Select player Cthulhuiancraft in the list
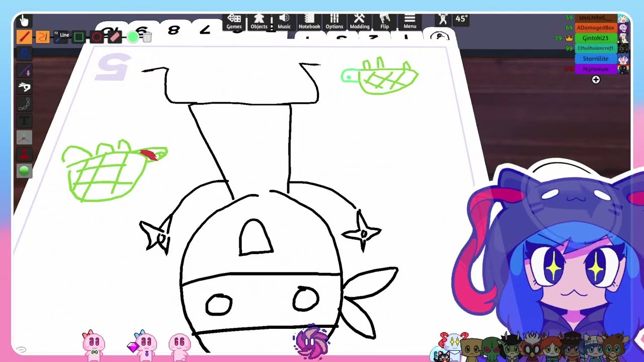The width and height of the screenshot is (644, 362). point(596,48)
